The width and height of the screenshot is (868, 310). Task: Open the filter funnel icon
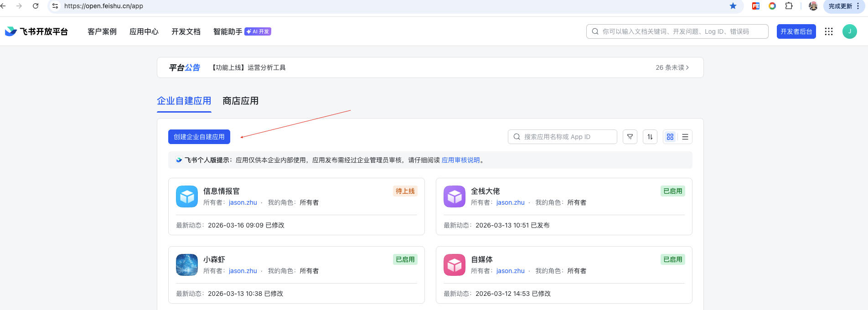point(630,137)
